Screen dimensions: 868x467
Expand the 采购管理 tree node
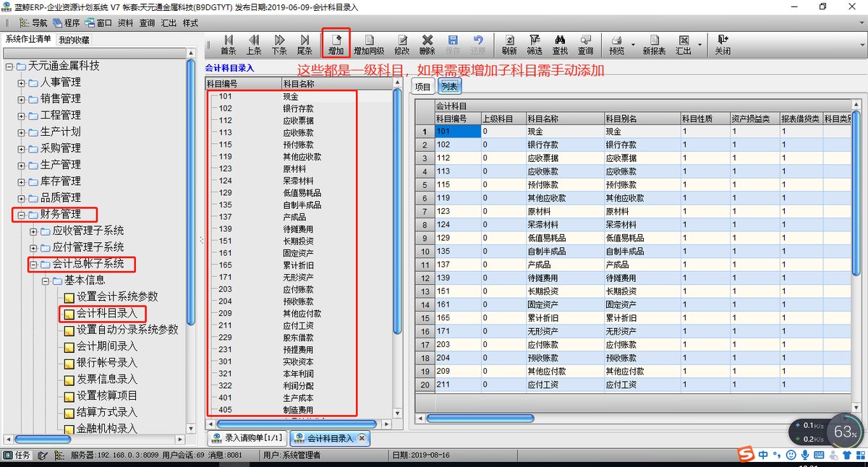pos(21,148)
